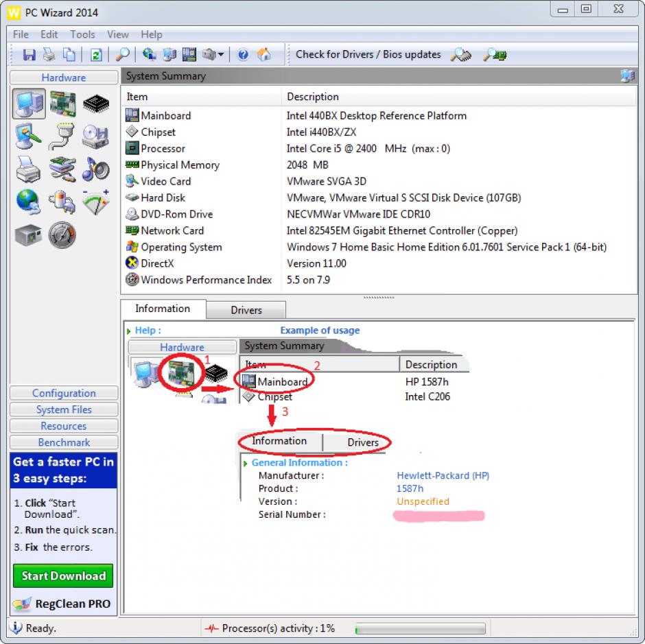Click 'Example of usage' help heading
This screenshot has height=644, width=645.
tap(320, 330)
